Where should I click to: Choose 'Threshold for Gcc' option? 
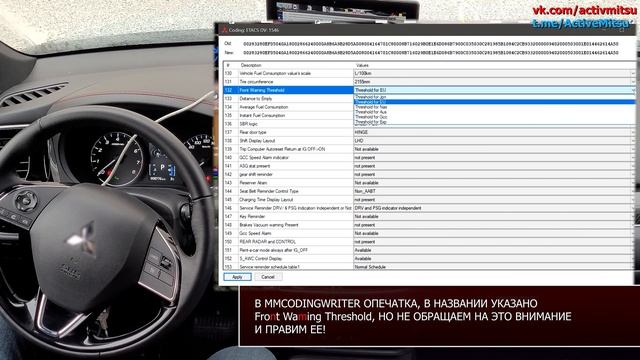(494, 117)
